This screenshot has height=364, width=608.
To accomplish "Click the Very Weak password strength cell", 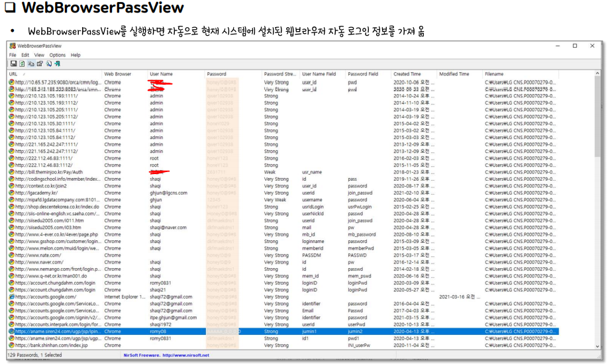I will 276,200.
